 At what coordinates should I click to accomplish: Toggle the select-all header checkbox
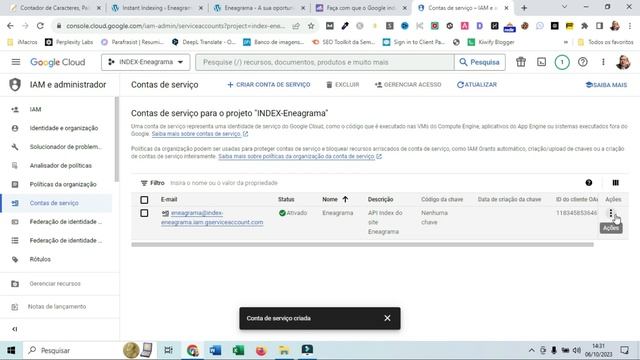click(x=144, y=200)
